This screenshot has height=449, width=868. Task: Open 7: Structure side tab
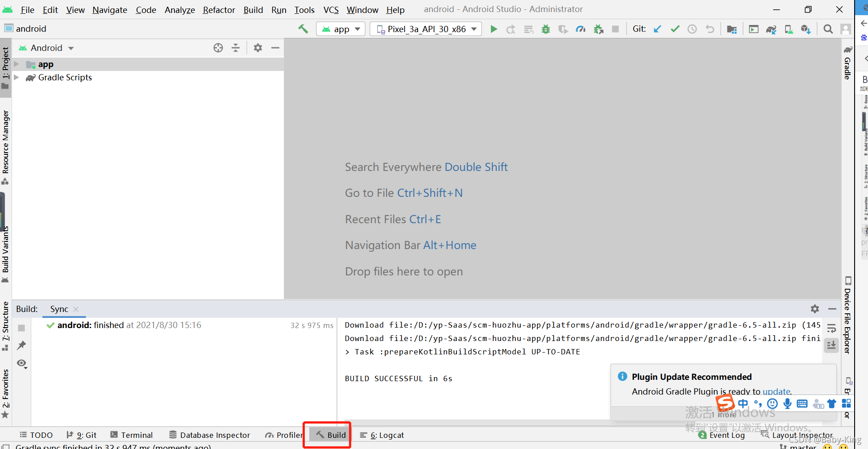pyautogui.click(x=5, y=326)
